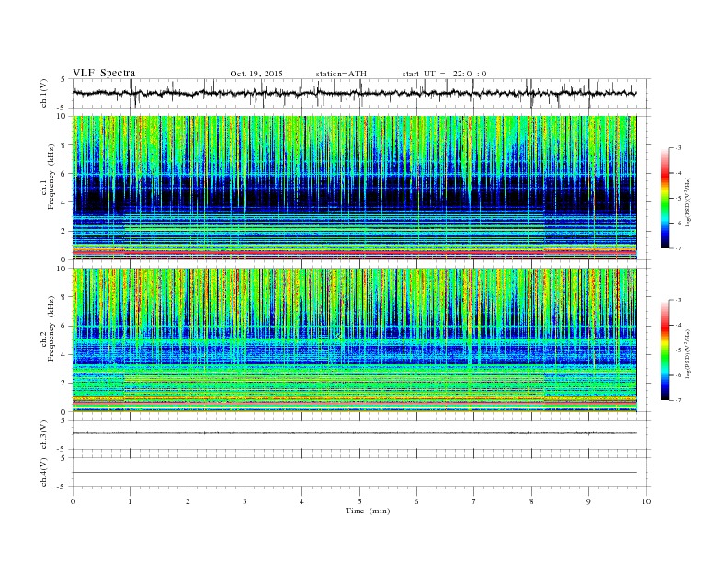This screenshot has height=563, width=728.
Task: Click the "station=ATH" label
Action: coord(341,74)
